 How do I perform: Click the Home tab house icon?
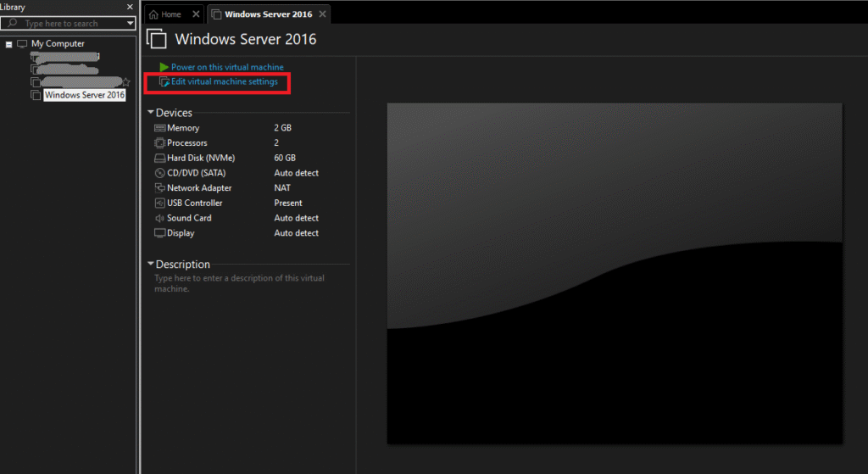(154, 14)
